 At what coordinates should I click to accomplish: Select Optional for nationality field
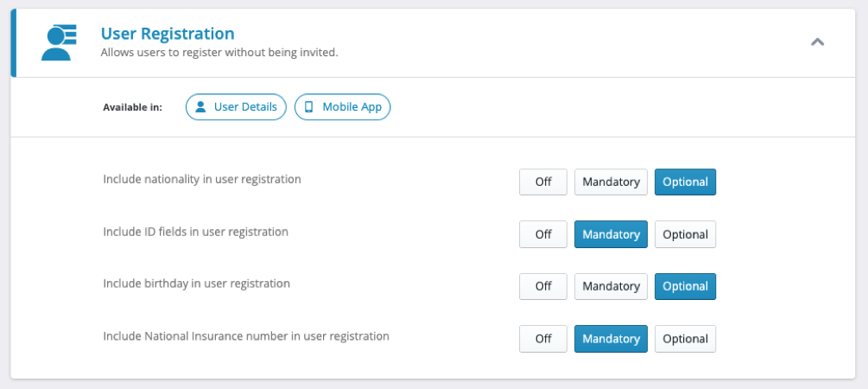click(685, 182)
